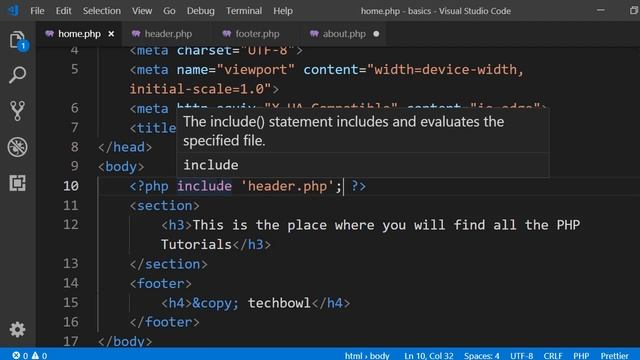Open the Search view icon
Screen dimensions: 640x360
(18, 75)
